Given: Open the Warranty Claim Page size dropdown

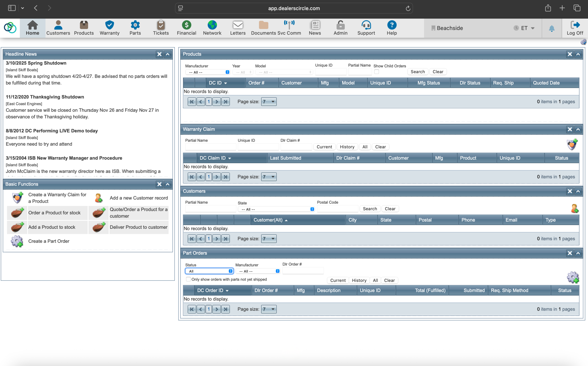Looking at the screenshot, I should point(269,177).
